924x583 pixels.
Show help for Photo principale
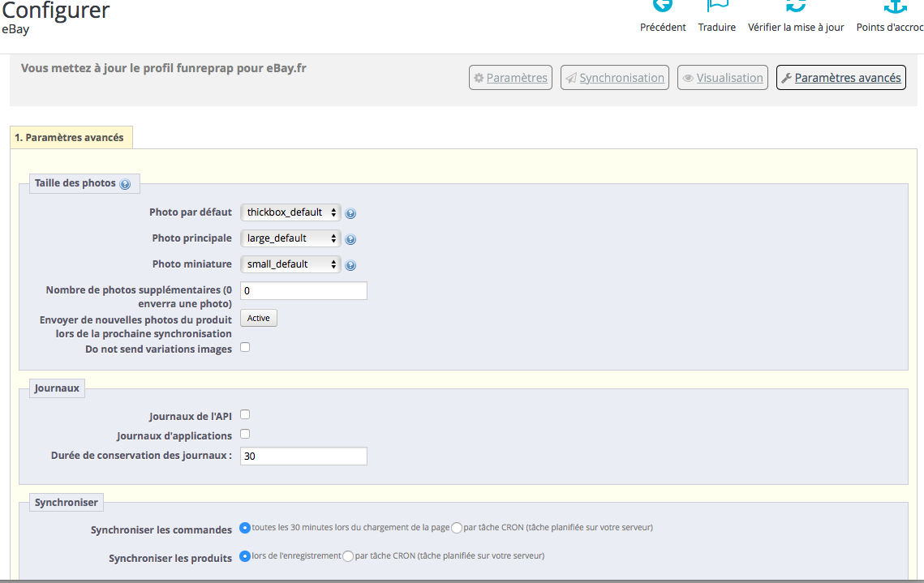pos(350,239)
